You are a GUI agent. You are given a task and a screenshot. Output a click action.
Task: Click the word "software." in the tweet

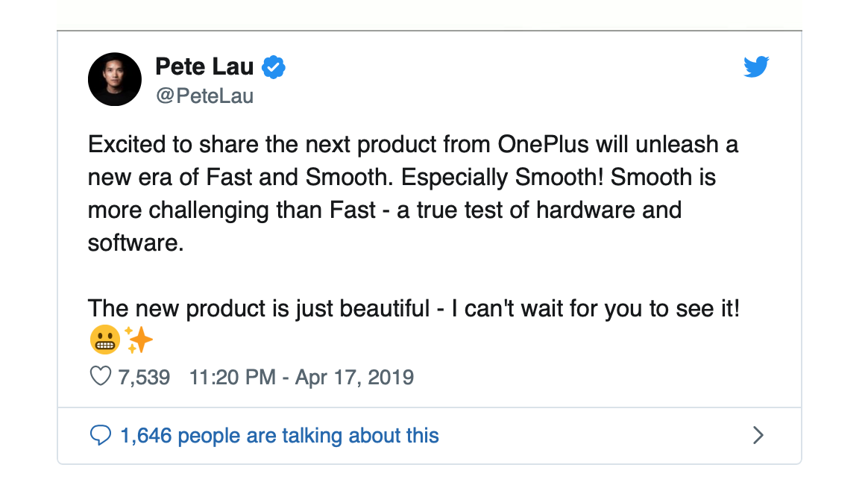coord(136,243)
